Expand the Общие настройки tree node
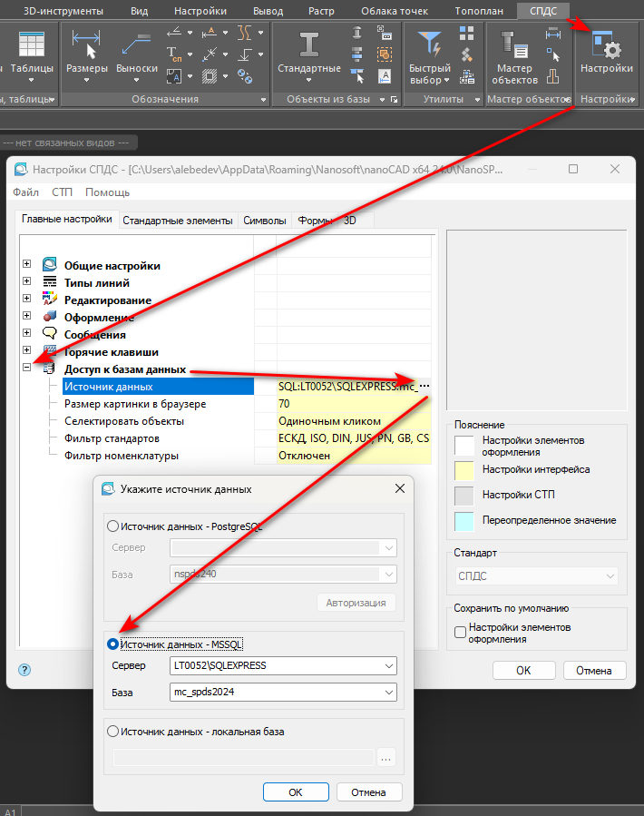Screen dimensions: 644x816 [x=27, y=265]
